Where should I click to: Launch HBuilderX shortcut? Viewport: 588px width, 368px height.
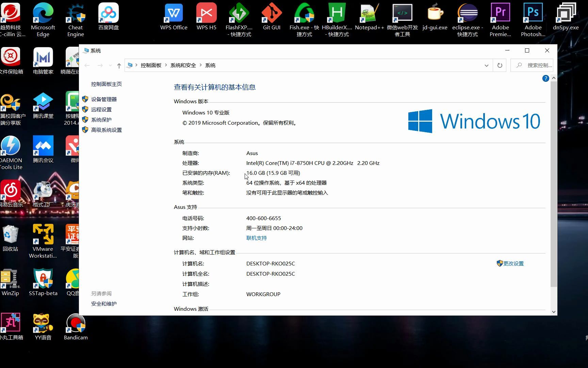pyautogui.click(x=337, y=20)
